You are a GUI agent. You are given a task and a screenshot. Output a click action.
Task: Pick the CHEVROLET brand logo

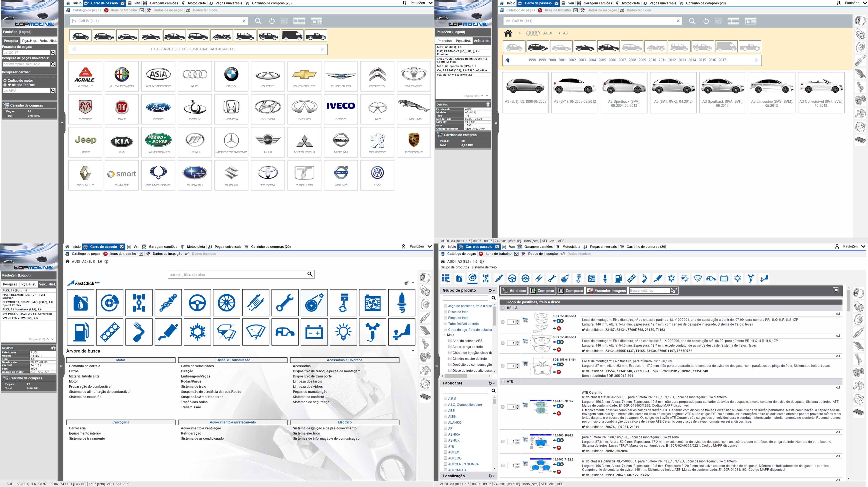click(304, 76)
